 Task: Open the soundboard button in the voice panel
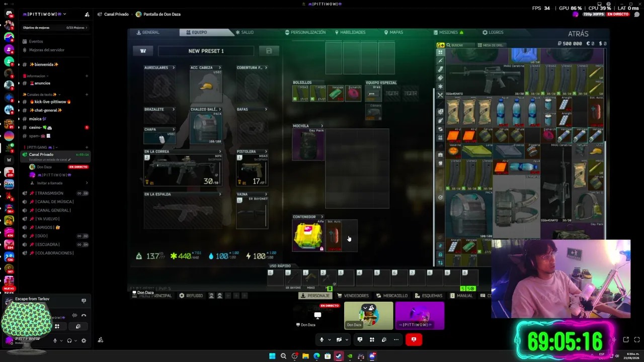tap(78, 326)
